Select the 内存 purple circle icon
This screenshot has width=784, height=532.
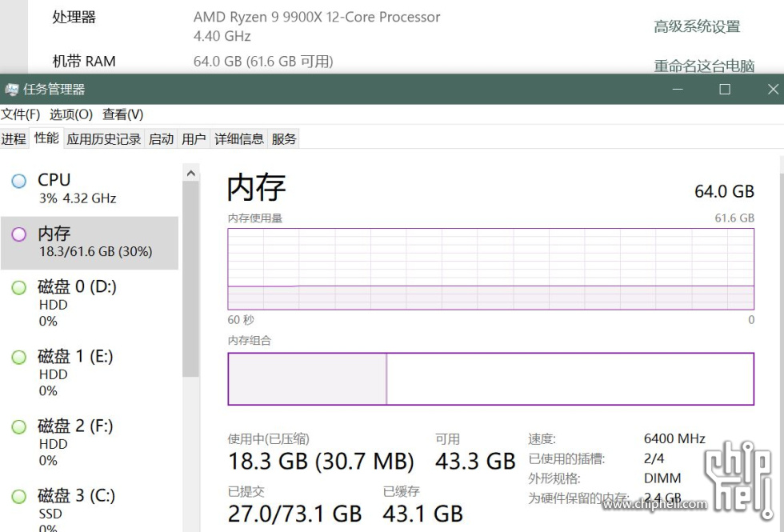coord(19,234)
